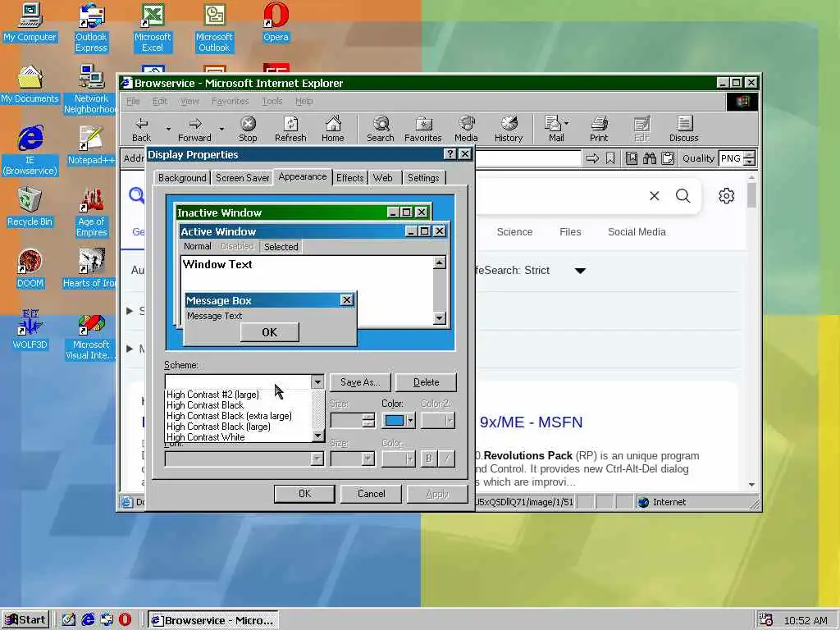Open the Recycle Bin desktop icon
The height and width of the screenshot is (630, 840).
tap(30, 207)
